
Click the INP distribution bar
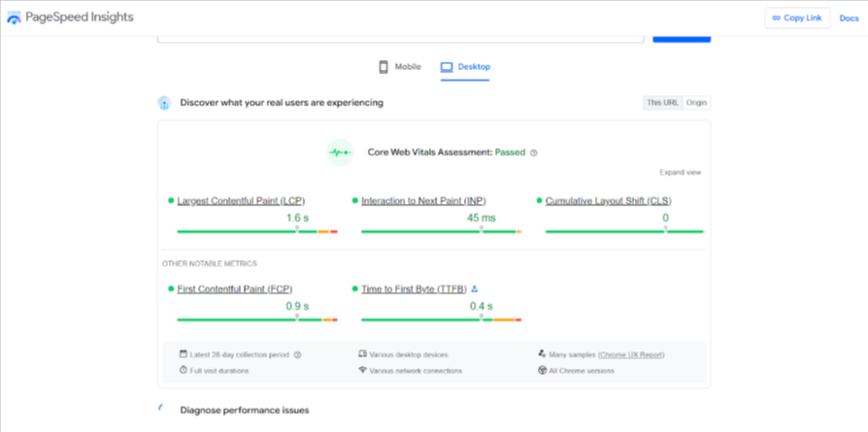[x=442, y=231]
